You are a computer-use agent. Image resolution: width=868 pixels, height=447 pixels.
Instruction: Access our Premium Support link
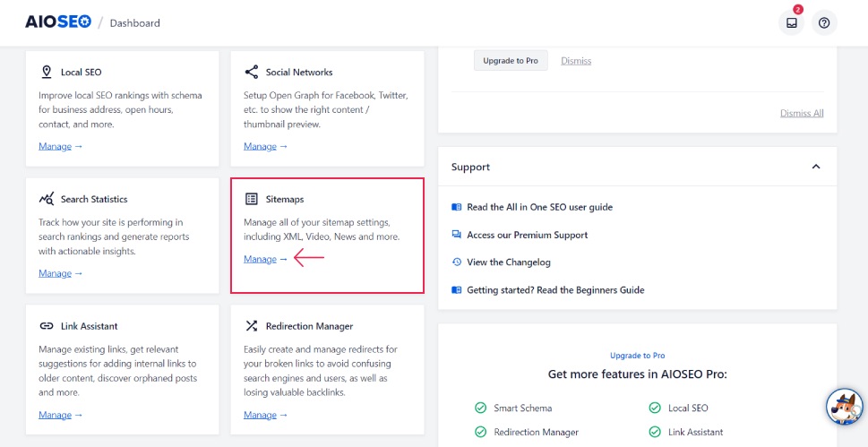[527, 235]
